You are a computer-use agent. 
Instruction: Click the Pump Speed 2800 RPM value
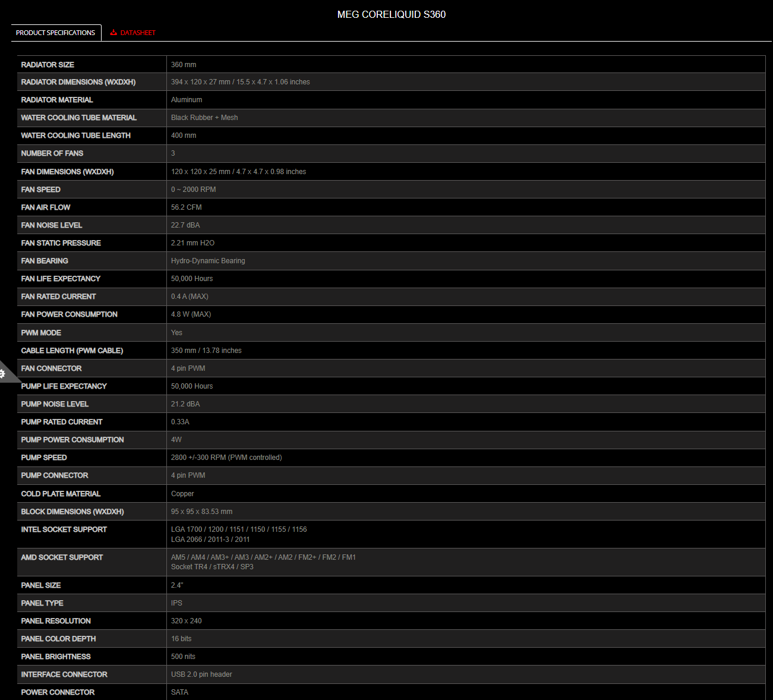click(226, 458)
